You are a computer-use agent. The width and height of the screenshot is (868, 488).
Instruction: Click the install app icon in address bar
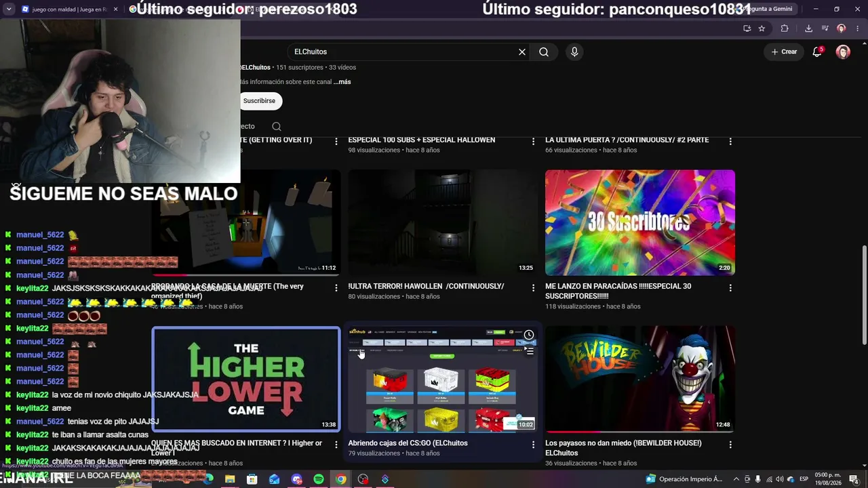point(747,28)
